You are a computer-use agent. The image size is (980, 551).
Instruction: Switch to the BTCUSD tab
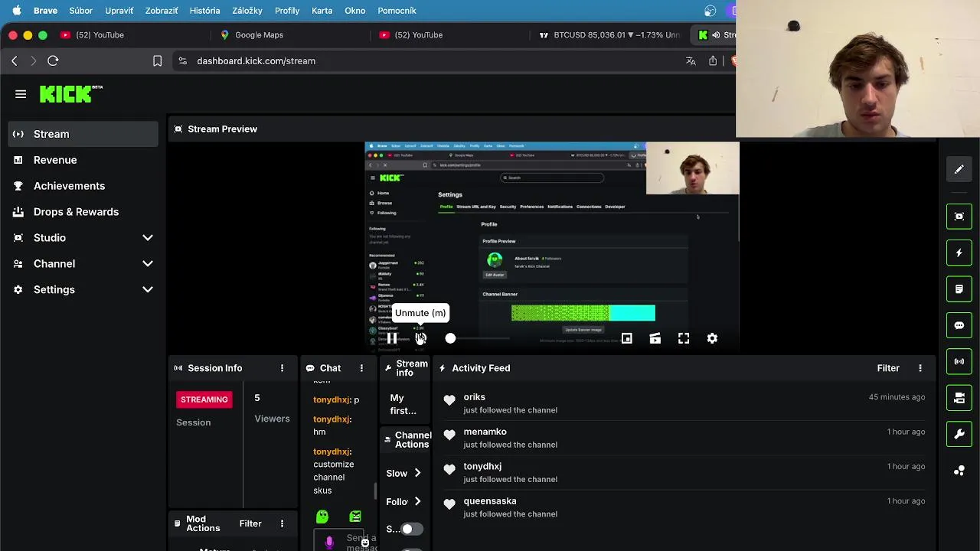click(x=609, y=34)
